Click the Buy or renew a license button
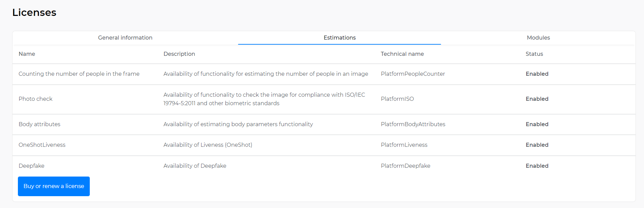Viewport: 644px width, 208px height. click(x=54, y=186)
